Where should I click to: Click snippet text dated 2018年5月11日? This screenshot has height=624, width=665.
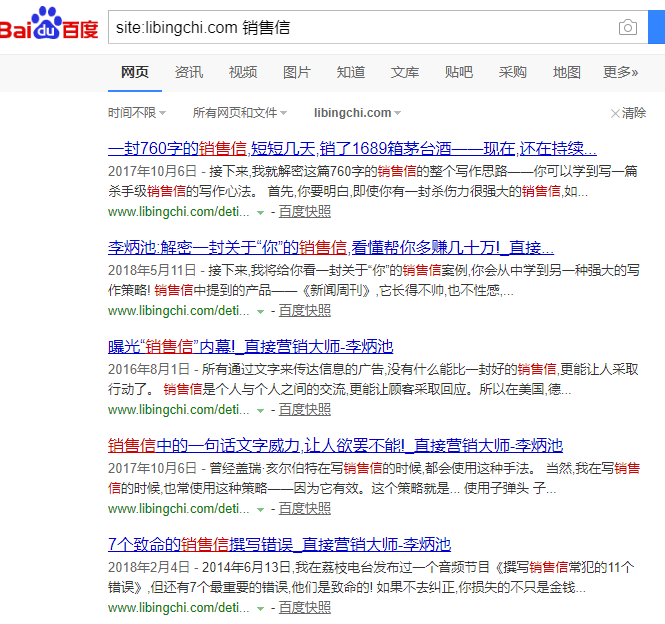pyautogui.click(x=374, y=280)
